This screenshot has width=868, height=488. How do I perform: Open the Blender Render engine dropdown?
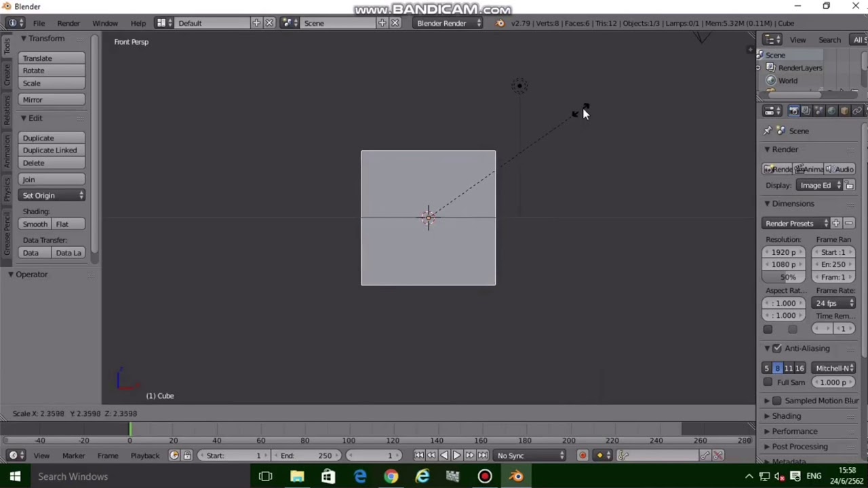pos(449,23)
